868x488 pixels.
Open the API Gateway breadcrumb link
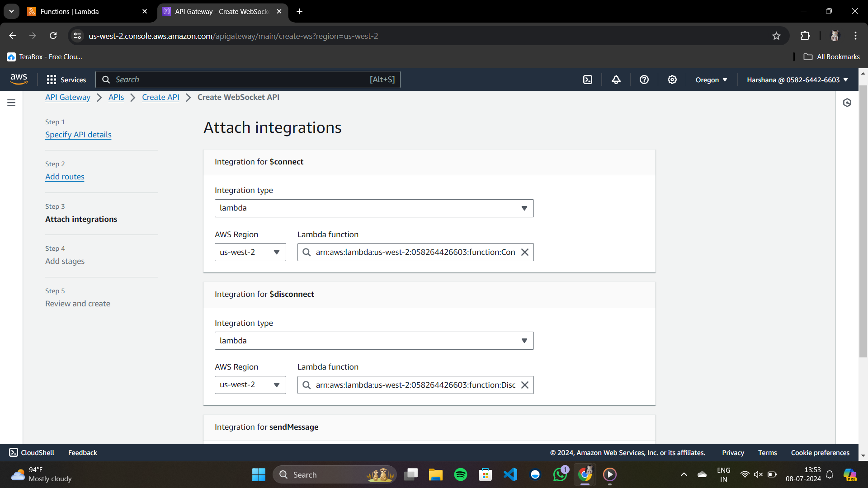point(68,97)
